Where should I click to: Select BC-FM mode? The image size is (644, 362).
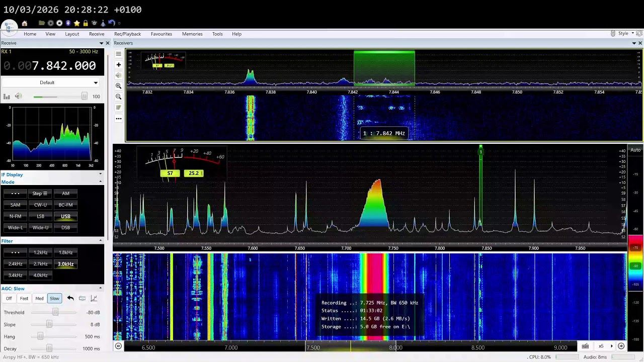[x=65, y=205]
